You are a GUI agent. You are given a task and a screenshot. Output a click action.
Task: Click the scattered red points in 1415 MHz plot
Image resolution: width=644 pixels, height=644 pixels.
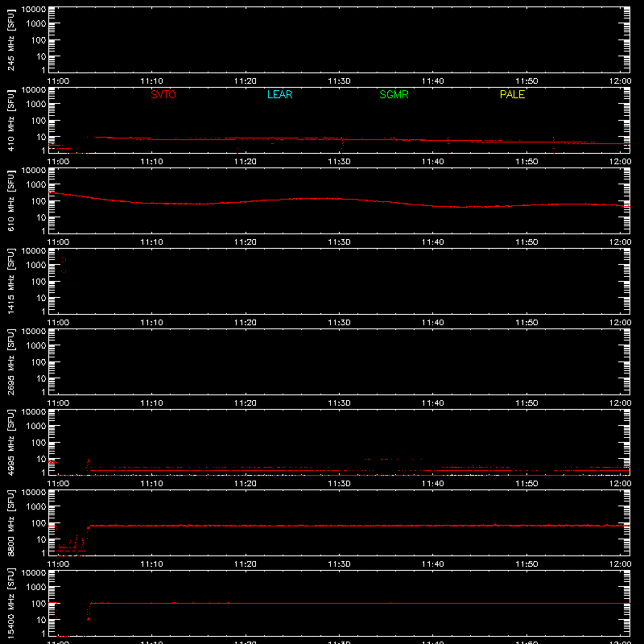point(63,265)
